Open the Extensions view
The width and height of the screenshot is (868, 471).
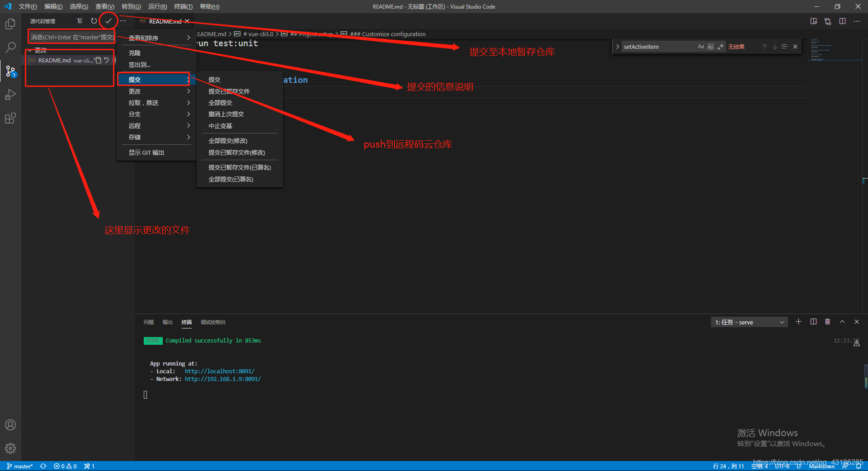pos(10,118)
